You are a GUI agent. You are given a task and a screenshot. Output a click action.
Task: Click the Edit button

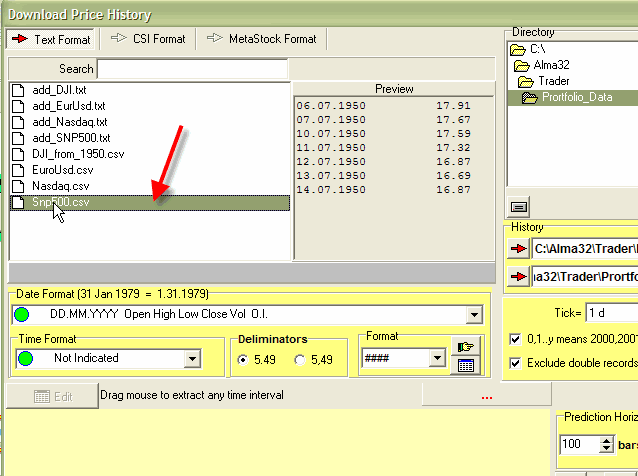pyautogui.click(x=53, y=396)
